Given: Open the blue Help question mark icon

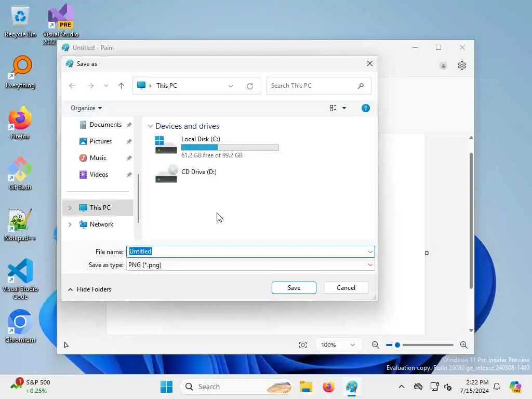Looking at the screenshot, I should (x=365, y=108).
